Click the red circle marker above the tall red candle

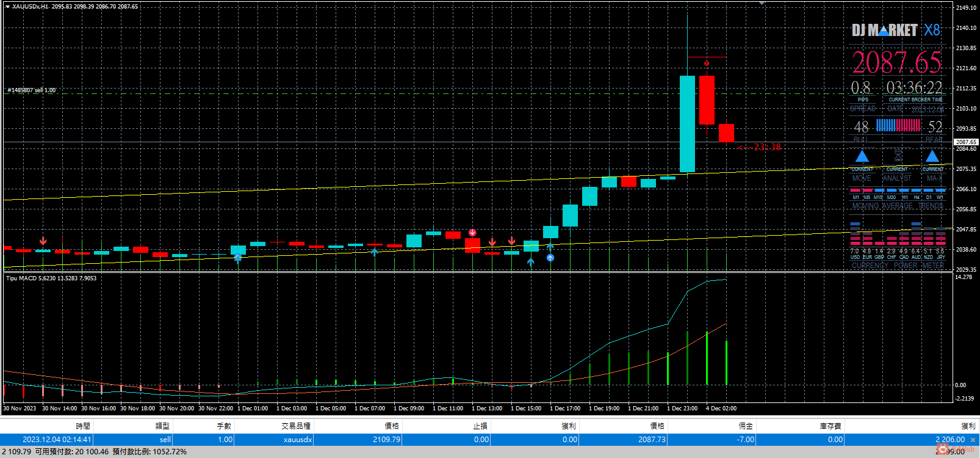tap(707, 64)
